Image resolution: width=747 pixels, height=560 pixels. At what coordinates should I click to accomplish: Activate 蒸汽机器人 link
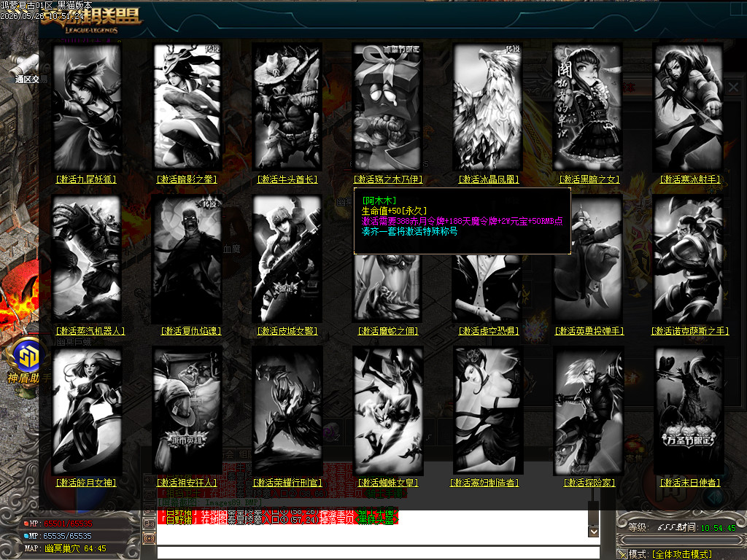tap(90, 331)
